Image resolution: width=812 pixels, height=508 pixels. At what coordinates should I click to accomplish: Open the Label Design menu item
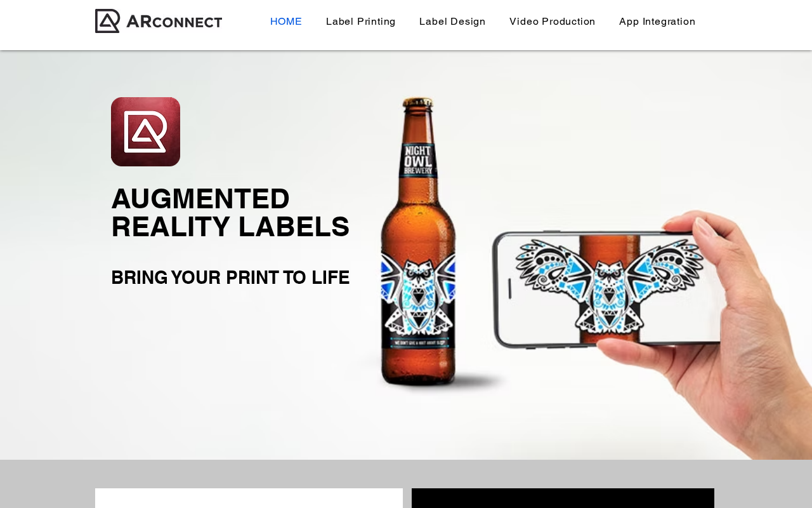click(x=452, y=22)
